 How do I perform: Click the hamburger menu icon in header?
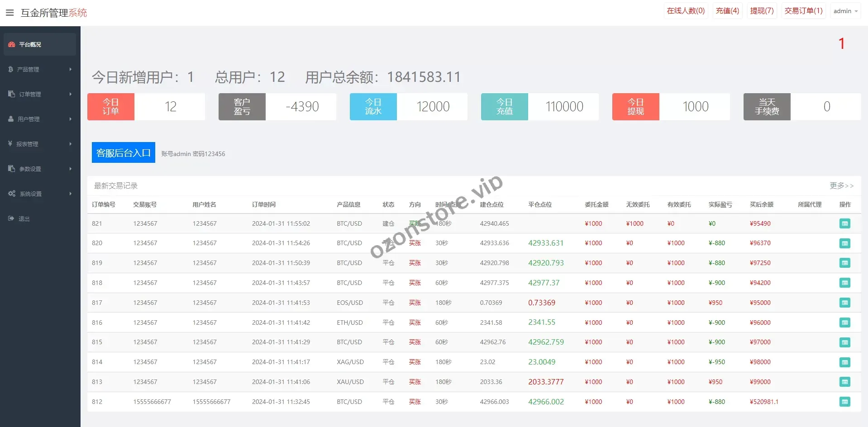10,13
